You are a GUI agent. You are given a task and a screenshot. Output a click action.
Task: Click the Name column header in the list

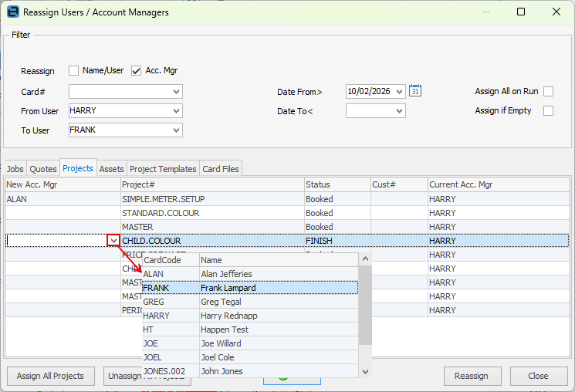(279, 260)
